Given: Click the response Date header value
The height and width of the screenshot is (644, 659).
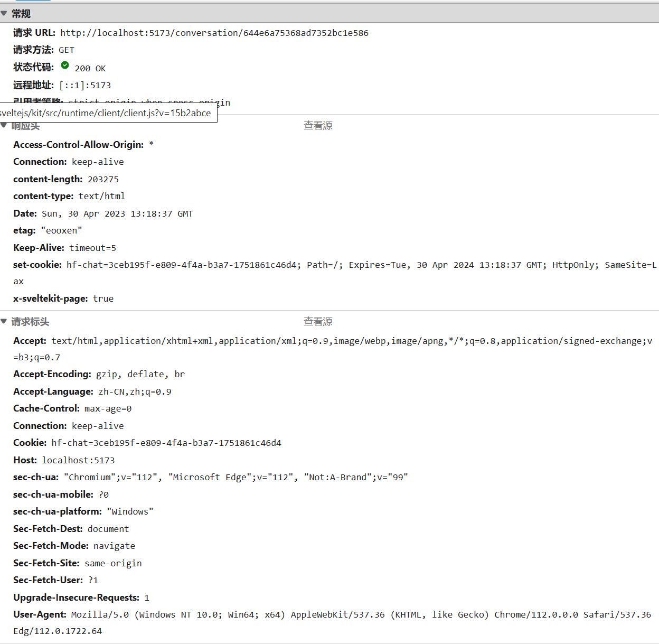Looking at the screenshot, I should [117, 213].
